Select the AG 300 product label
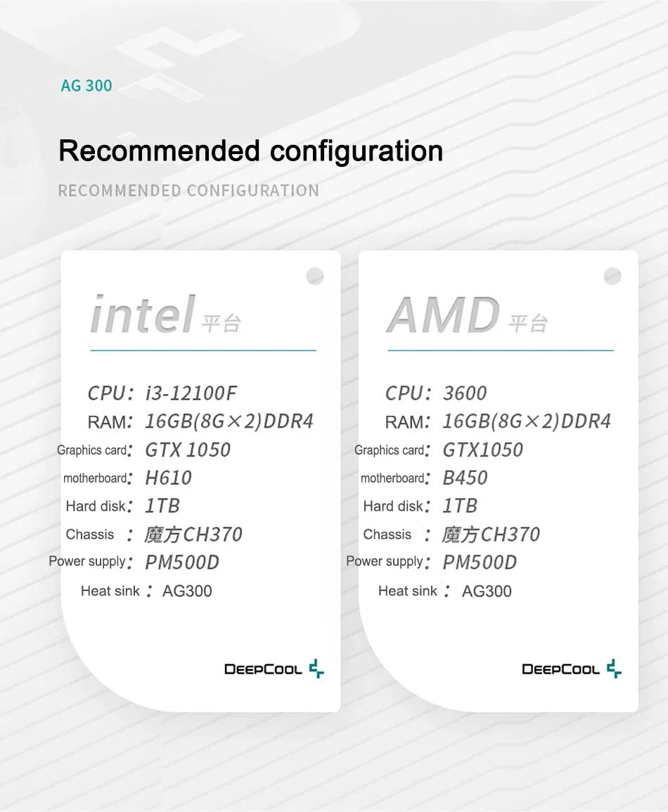The image size is (668, 812). (86, 85)
